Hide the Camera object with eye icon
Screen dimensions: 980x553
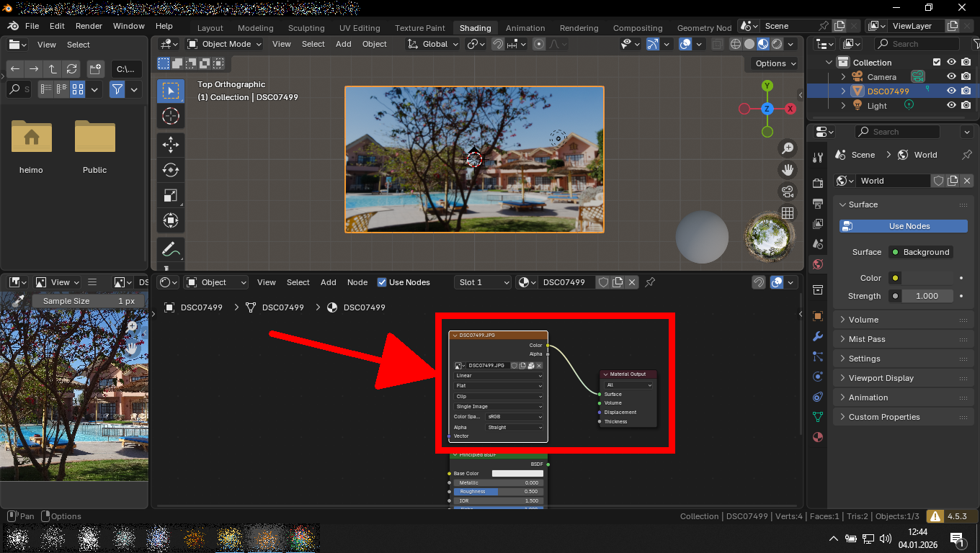pos(951,77)
